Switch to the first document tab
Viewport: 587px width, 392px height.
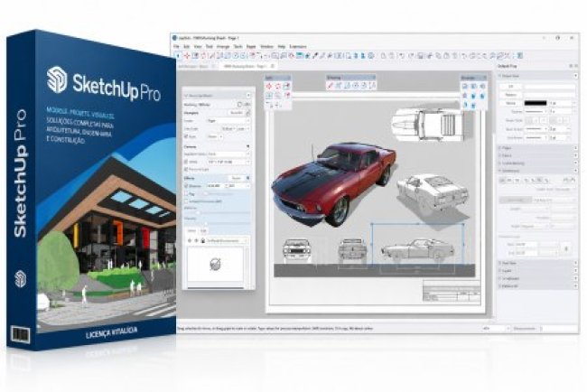tap(195, 66)
